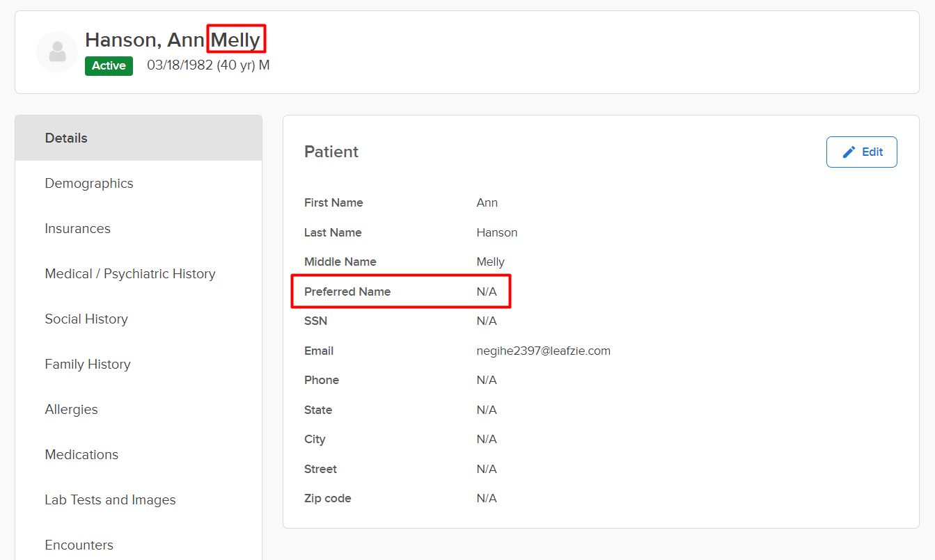Click the patient name heading Hanson, Ann Melly
The height and width of the screenshot is (560, 935).
click(173, 40)
